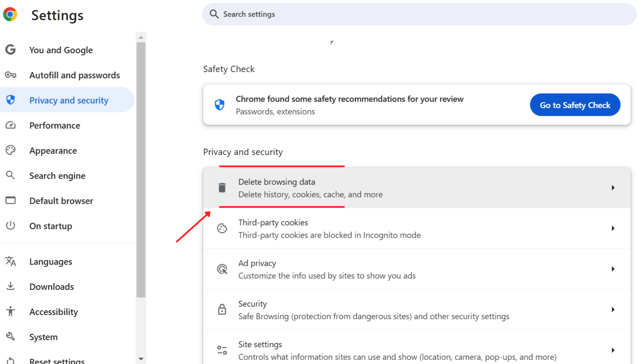Select the Search engine magnifier icon

[10, 176]
